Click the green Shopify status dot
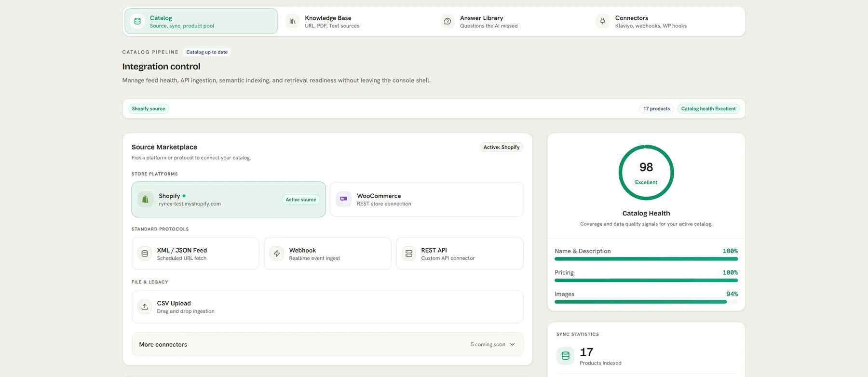This screenshot has height=377, width=868. click(184, 196)
